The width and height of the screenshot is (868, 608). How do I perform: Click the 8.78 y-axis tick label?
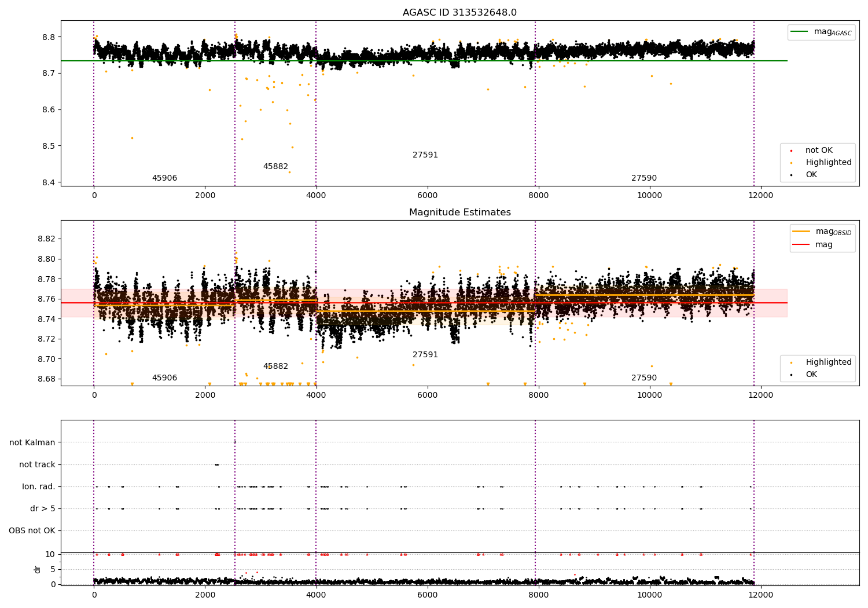(46, 279)
